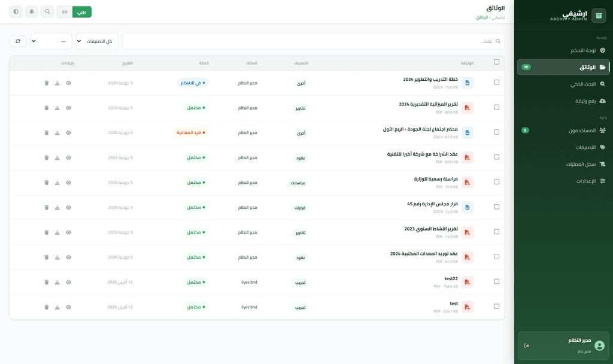Click PDF file icon of test22
This screenshot has width=613, height=364.
tap(467, 282)
